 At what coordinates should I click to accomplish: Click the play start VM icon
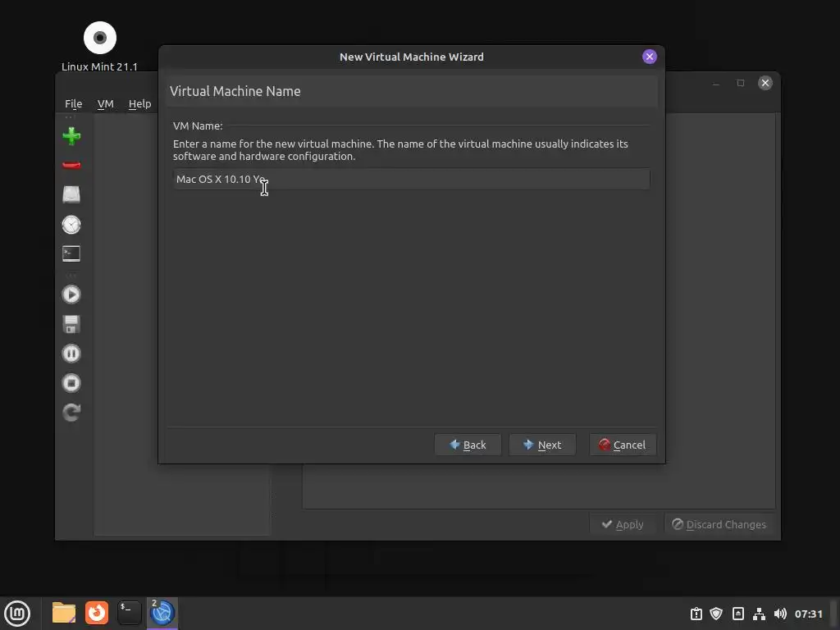tap(71, 294)
